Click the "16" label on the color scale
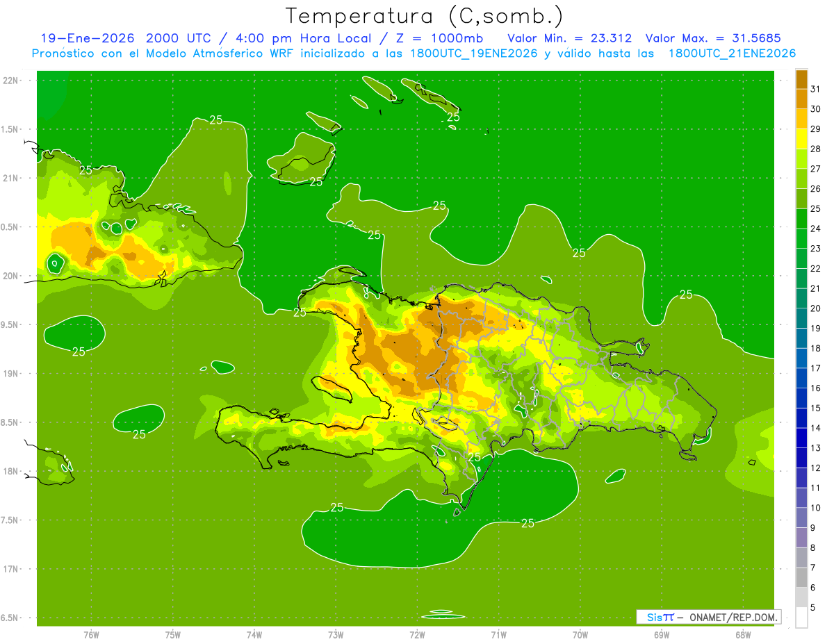834x644 pixels. click(816, 388)
